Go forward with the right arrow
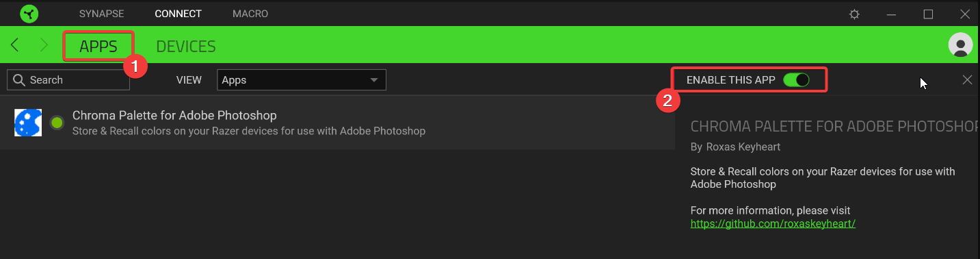The image size is (980, 259). coord(44,45)
